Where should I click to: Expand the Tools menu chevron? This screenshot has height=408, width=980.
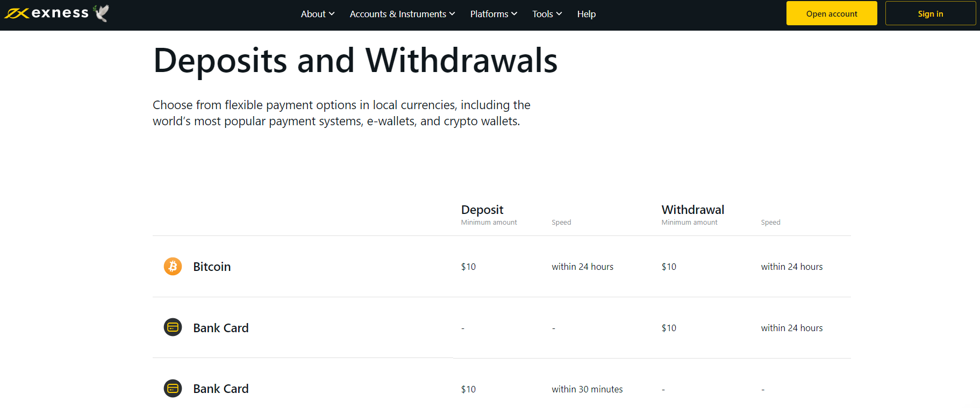(x=559, y=14)
